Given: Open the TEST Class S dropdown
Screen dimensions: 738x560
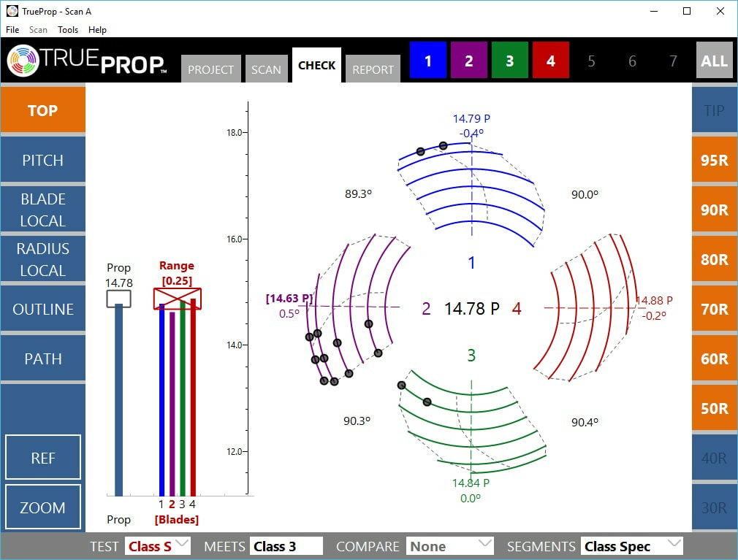Looking at the screenshot, I should [159, 546].
